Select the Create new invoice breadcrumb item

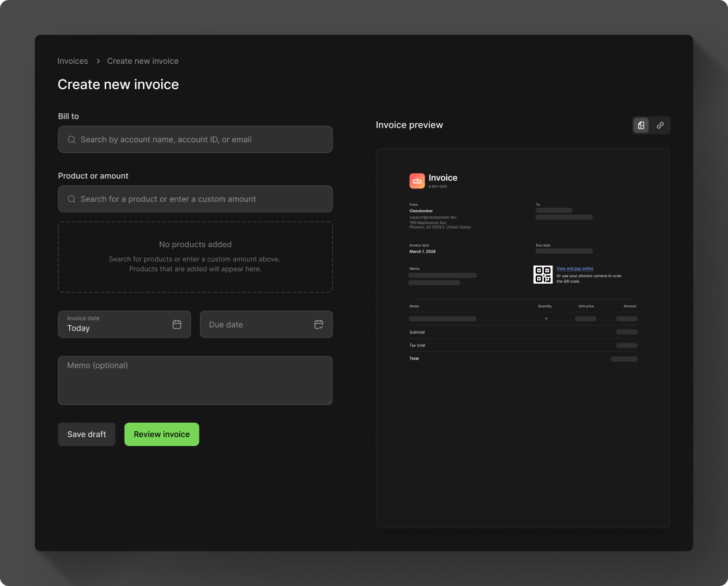pos(143,61)
